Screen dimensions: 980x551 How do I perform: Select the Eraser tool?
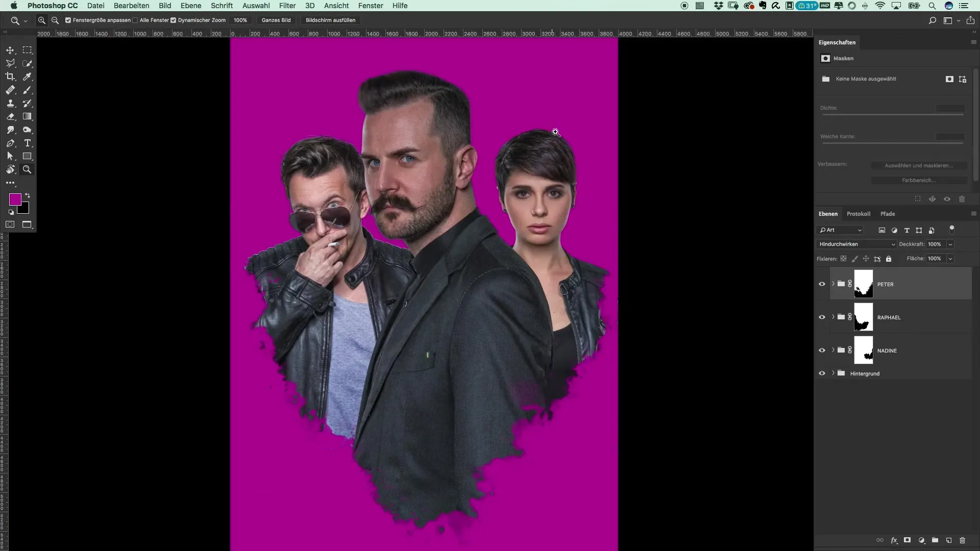[10, 116]
